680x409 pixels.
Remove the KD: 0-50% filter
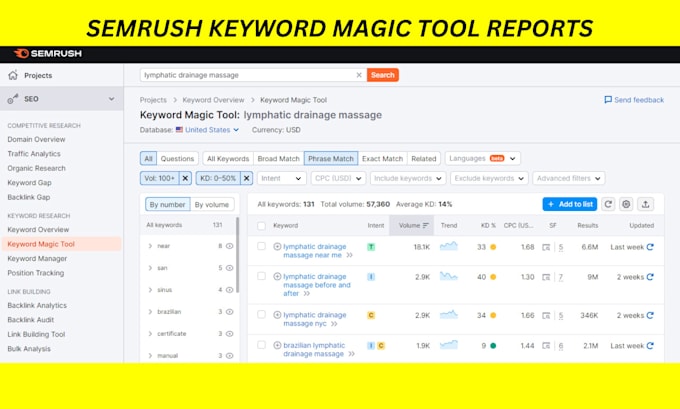246,178
